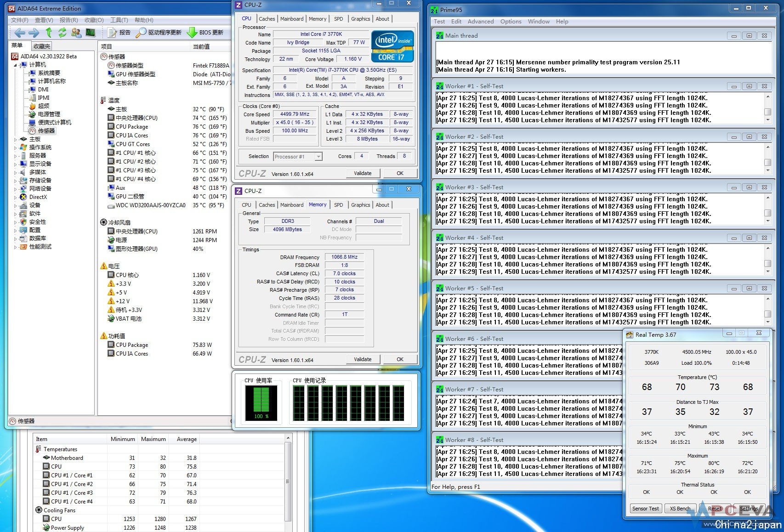Image resolution: width=784 pixels, height=532 pixels.
Task: Click OK in the lower CPU-Z Memory window
Action: point(400,359)
